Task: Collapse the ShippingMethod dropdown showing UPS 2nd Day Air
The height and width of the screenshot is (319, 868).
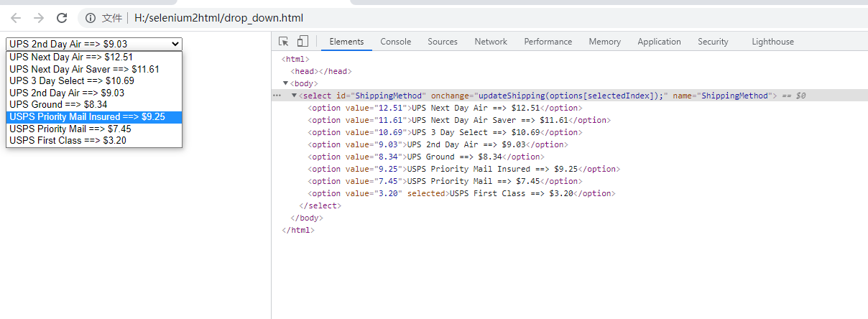Action: [94, 44]
